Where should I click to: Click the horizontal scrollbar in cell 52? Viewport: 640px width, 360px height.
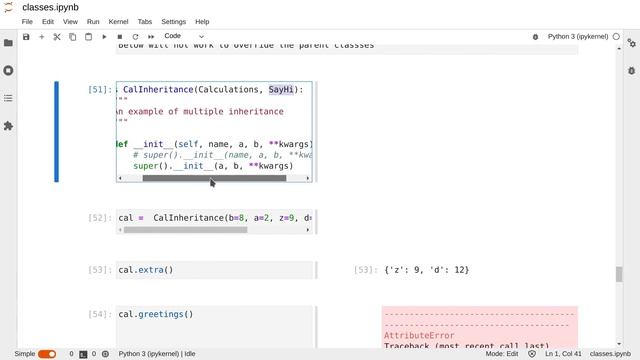[x=186, y=230]
